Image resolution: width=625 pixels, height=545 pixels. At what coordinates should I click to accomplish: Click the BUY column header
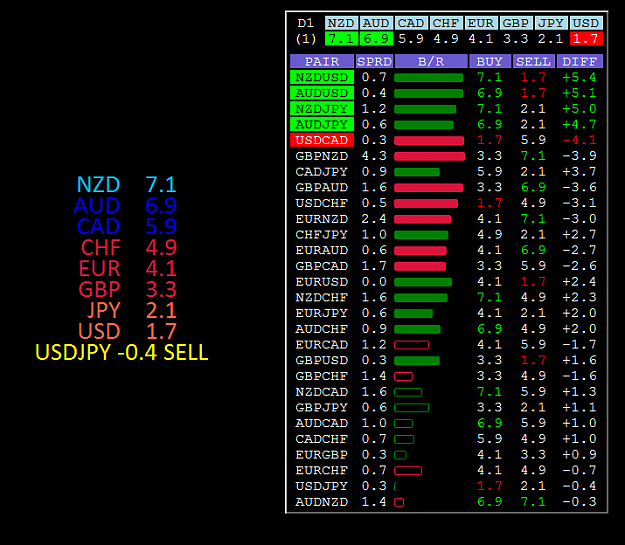(490, 61)
